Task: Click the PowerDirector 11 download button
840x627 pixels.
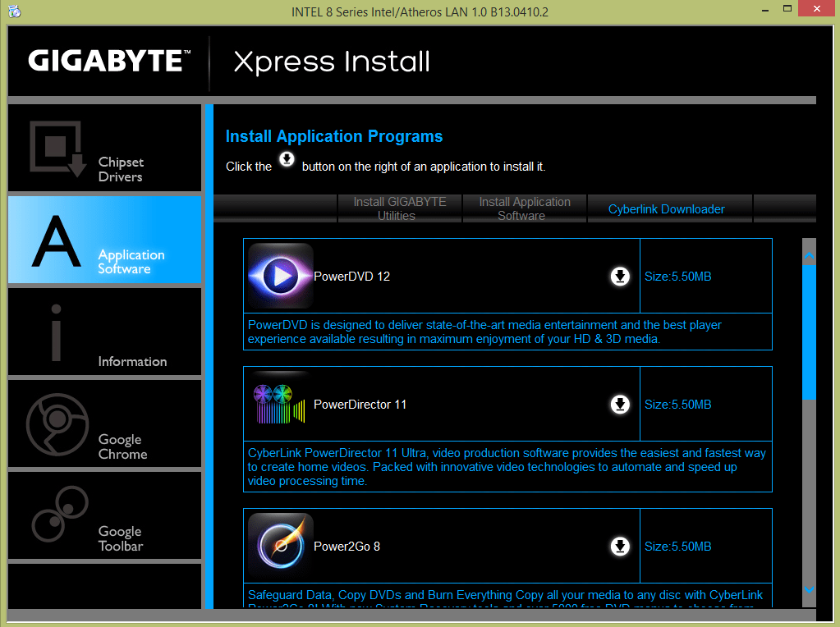Action: 620,405
